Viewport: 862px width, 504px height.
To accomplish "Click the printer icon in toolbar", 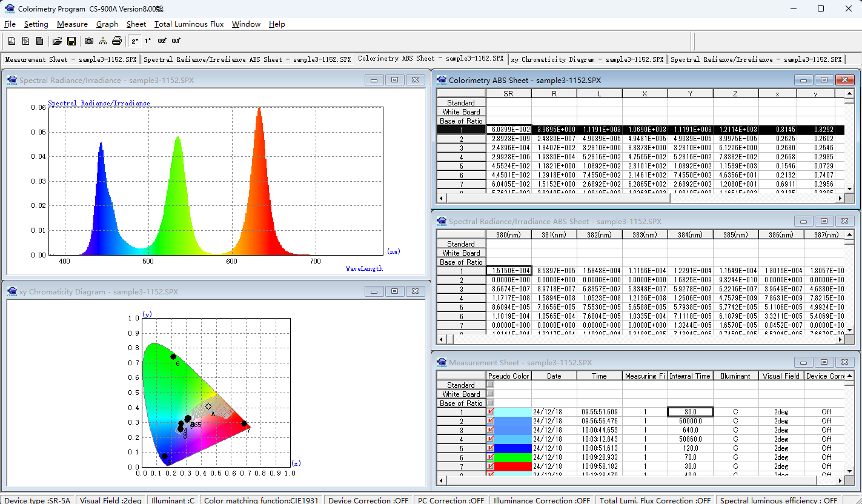I will click(117, 41).
